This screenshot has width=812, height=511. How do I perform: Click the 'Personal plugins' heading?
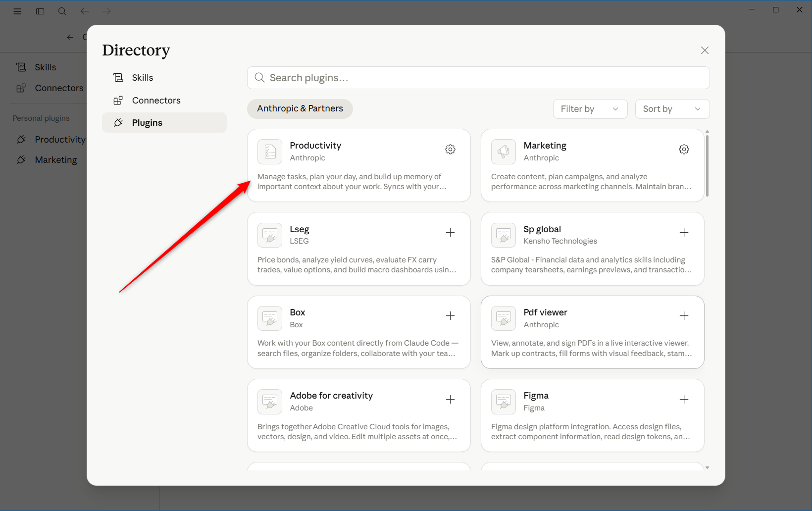[41, 118]
